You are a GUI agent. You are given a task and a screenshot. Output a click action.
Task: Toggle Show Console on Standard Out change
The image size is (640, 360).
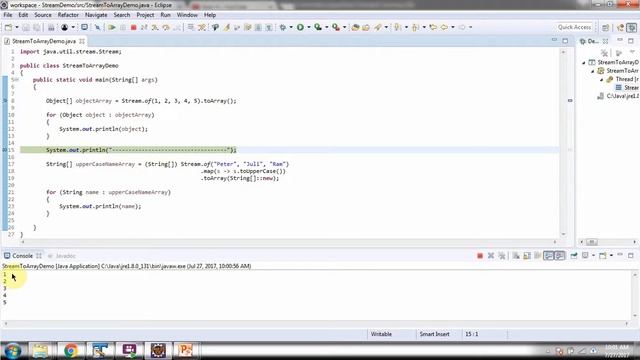click(x=549, y=256)
